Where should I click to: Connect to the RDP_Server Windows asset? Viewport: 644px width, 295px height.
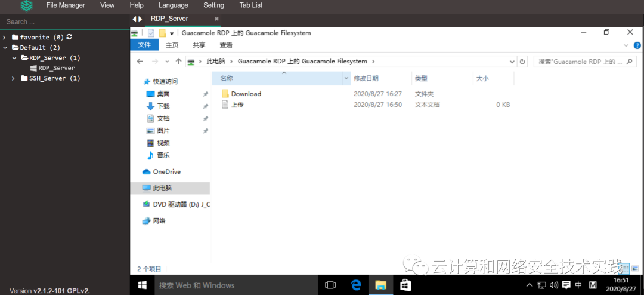click(52, 68)
